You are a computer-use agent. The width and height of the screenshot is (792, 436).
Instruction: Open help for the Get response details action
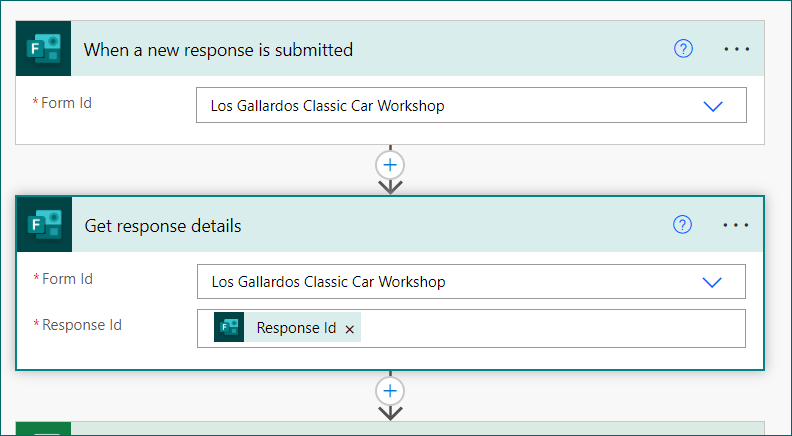[683, 225]
